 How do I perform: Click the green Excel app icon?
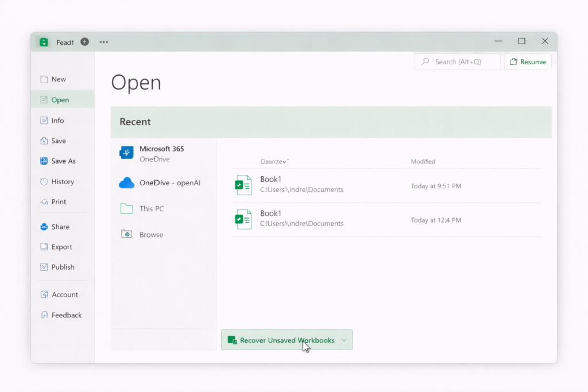[x=44, y=42]
